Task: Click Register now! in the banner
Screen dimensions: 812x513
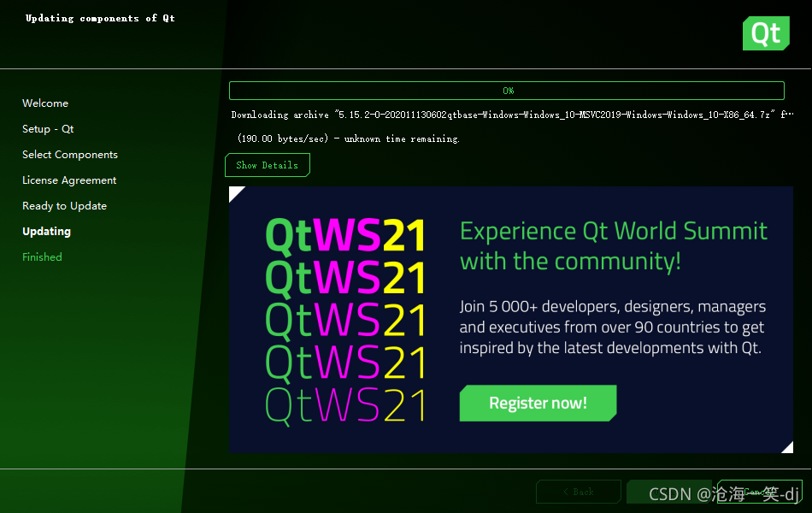Action: point(538,403)
